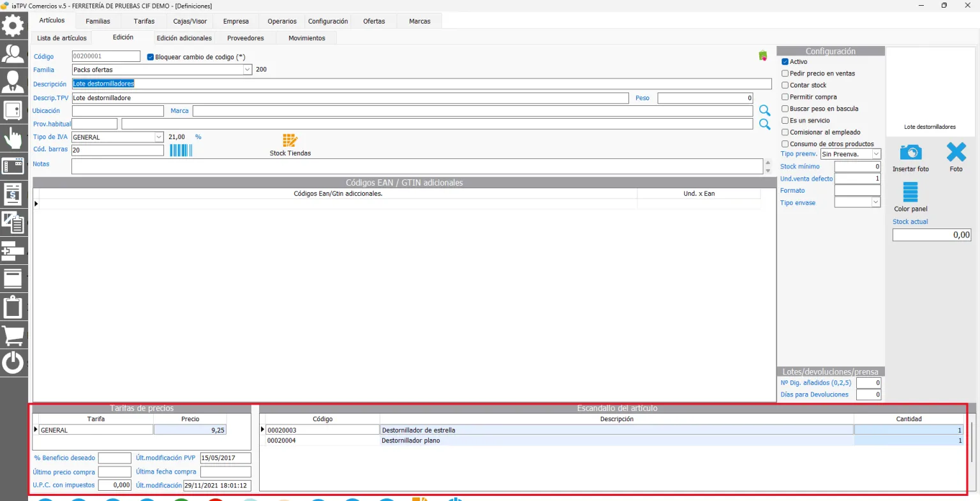Viewport: 980px width, 501px height.
Task: Click the Stock Tiendas grid icon
Action: [290, 140]
